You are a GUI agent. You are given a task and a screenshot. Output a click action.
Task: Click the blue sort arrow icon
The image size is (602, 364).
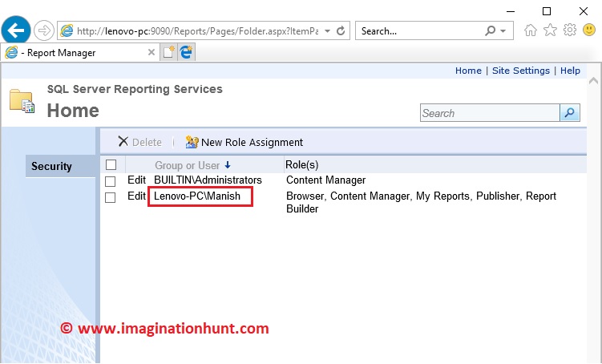point(228,165)
